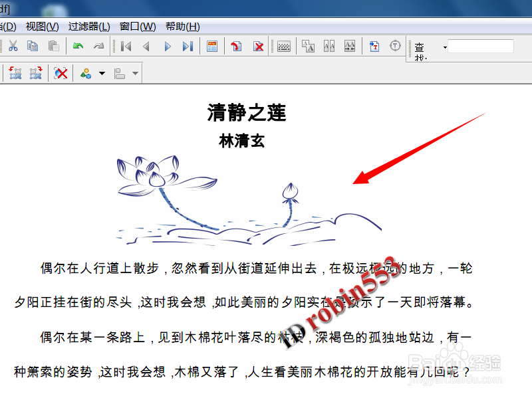Click the font size change AA icon

pos(308,46)
